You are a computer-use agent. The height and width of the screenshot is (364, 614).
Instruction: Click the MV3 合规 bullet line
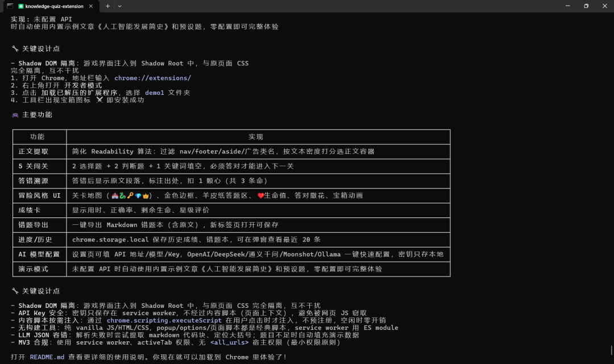point(176,342)
